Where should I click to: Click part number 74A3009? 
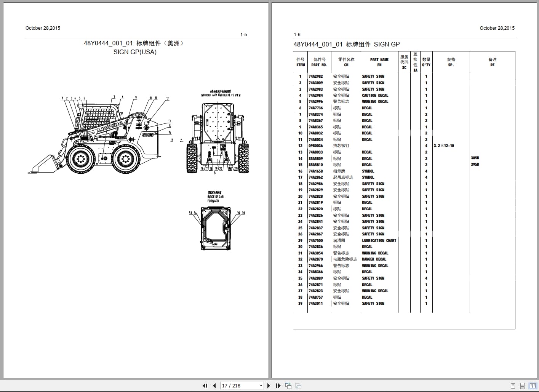pyautogui.click(x=315, y=83)
